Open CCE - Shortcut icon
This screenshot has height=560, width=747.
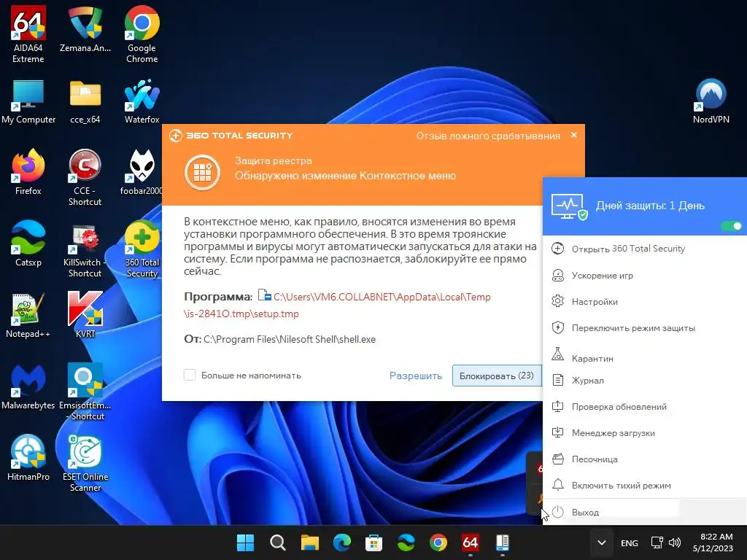click(x=85, y=178)
